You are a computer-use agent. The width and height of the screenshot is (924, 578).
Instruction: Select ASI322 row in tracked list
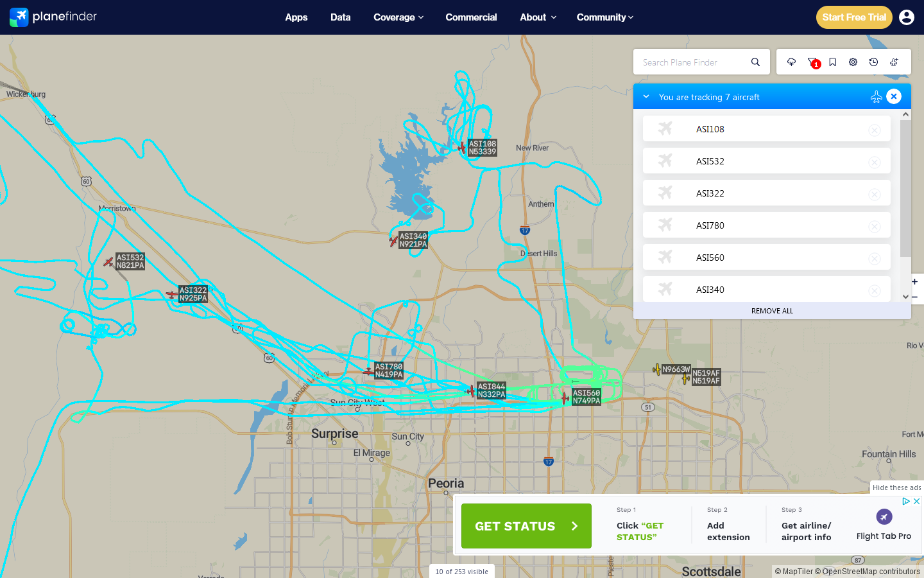tap(767, 193)
